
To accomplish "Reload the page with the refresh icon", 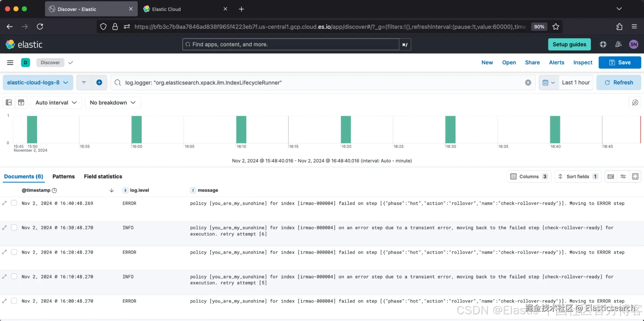I will click(40, 27).
